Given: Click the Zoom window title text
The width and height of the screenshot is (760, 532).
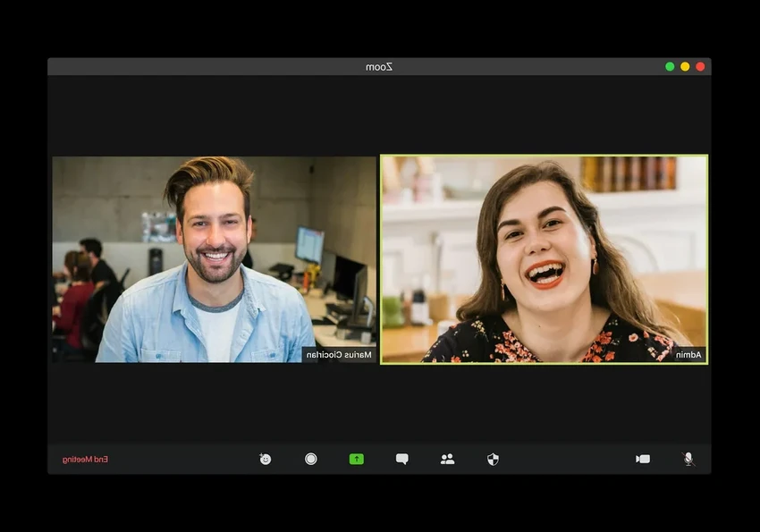Looking at the screenshot, I should pos(379,67).
